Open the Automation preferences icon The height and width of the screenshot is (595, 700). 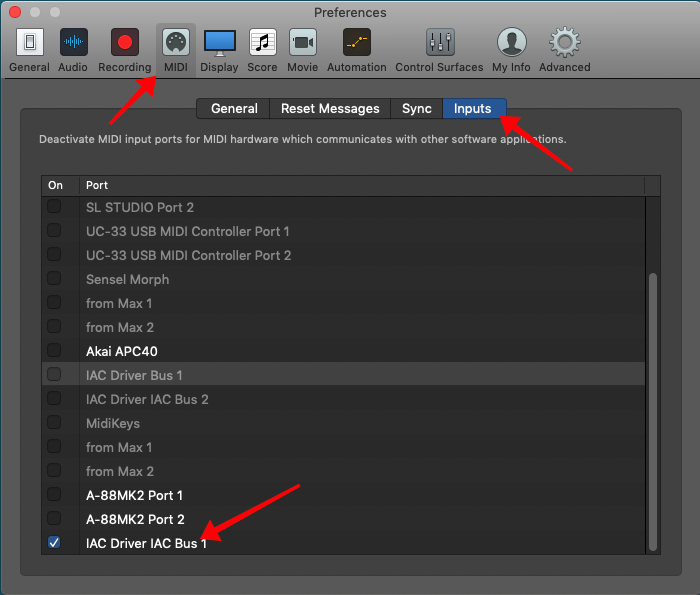coord(357,42)
